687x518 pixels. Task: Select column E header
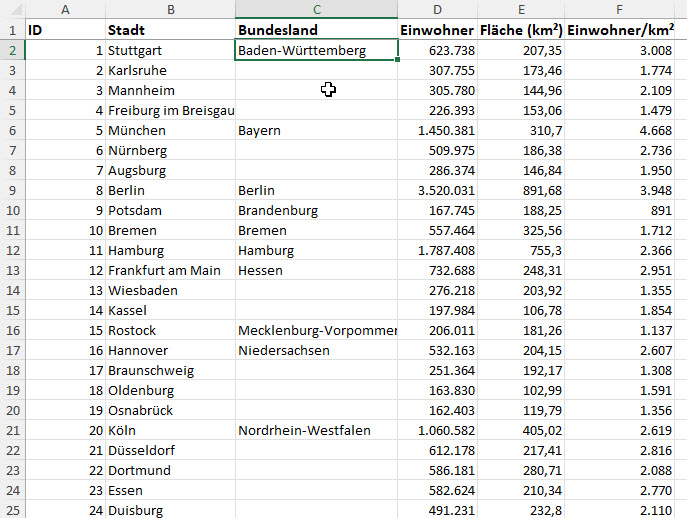pos(521,9)
